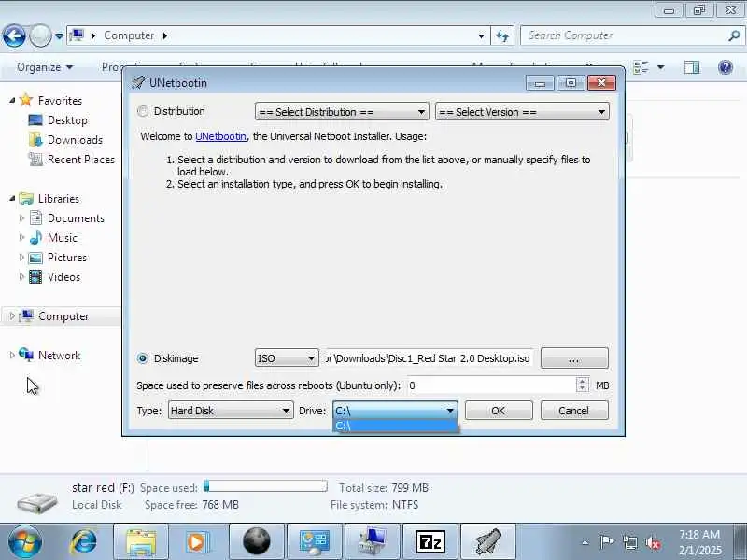Viewport: 747px width, 560px height.
Task: Select the Diskimage radio button
Action: click(143, 358)
